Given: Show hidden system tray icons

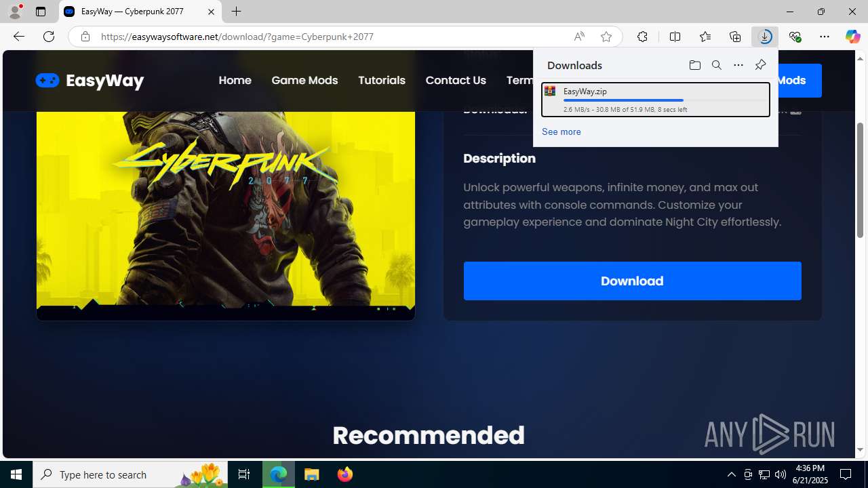Looking at the screenshot, I should (x=731, y=474).
